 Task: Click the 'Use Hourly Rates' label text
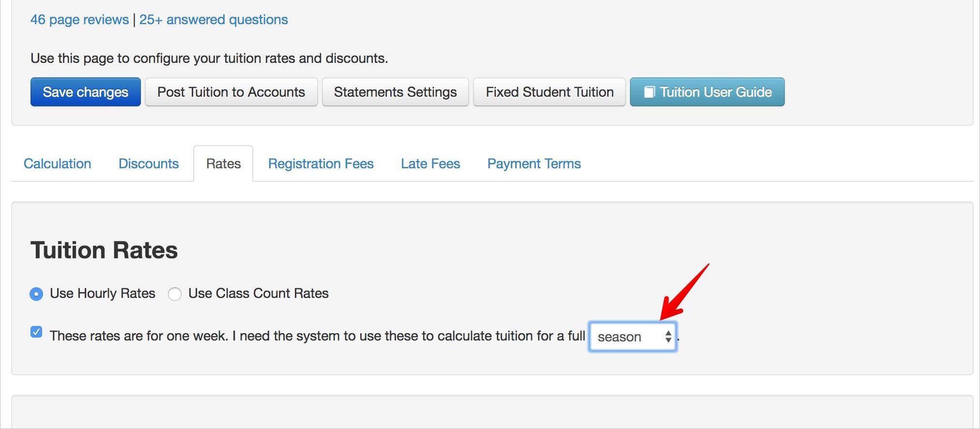coord(102,293)
